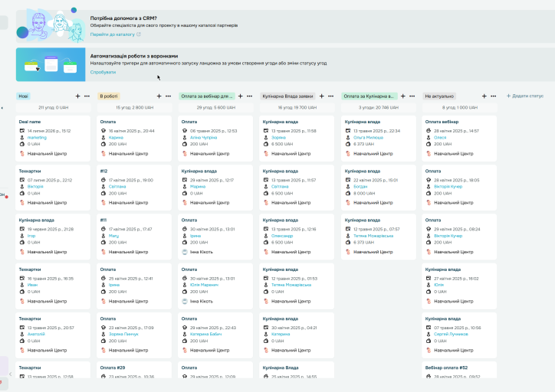Screen dimensions: 555x392
Task: Open contact Марина
Action: (198, 186)
